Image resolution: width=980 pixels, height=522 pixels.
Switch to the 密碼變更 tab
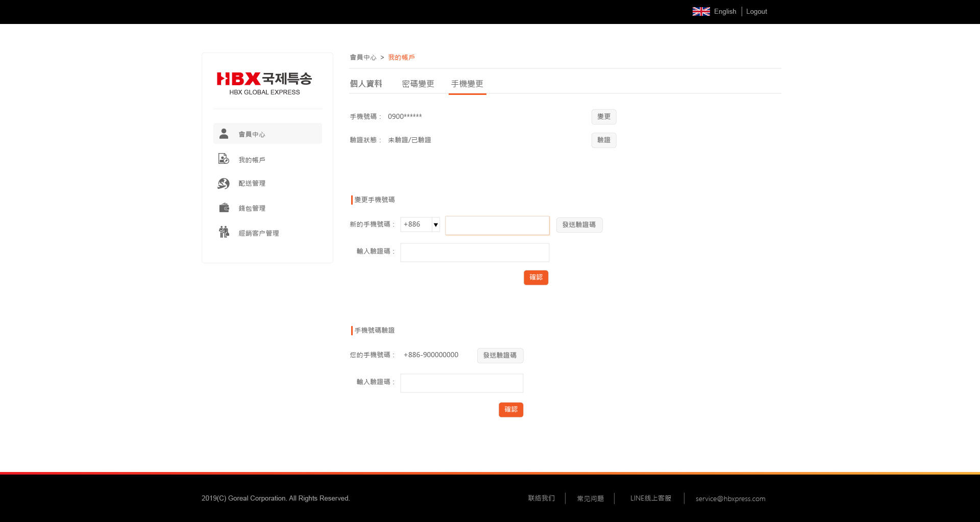pos(418,84)
